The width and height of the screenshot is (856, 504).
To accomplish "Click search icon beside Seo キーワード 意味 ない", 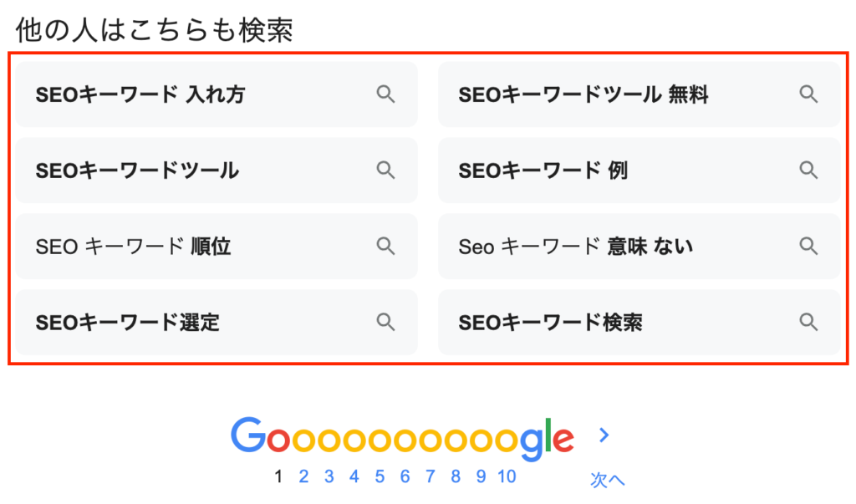I will tap(808, 246).
